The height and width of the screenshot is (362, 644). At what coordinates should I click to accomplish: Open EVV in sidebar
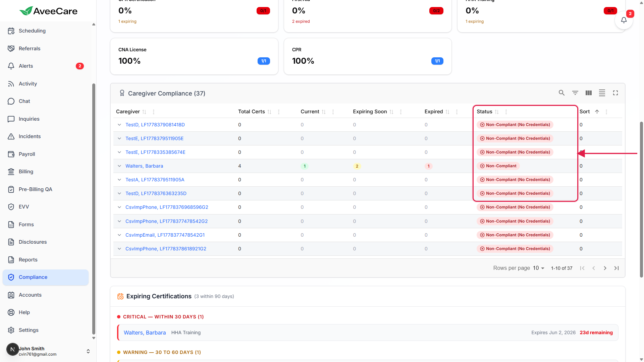pos(46,207)
